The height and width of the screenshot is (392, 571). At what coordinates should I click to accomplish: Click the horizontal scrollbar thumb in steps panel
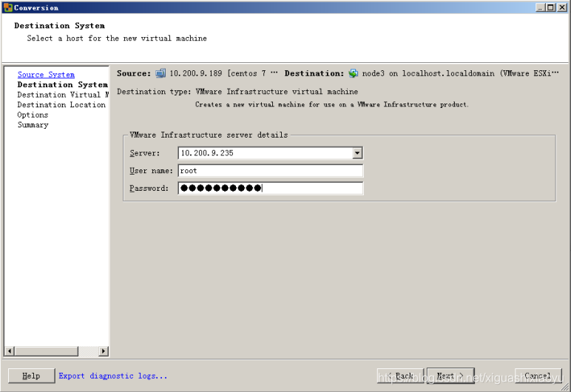click(x=47, y=351)
